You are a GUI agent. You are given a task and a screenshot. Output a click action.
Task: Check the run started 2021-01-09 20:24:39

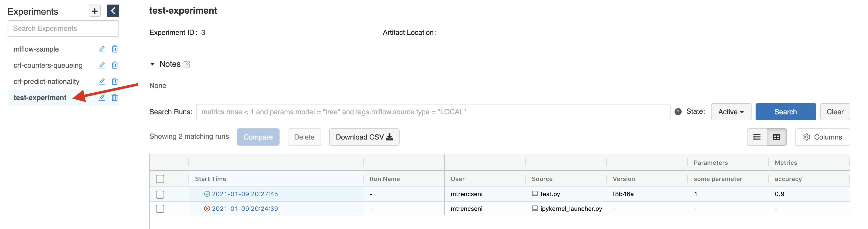(160, 209)
